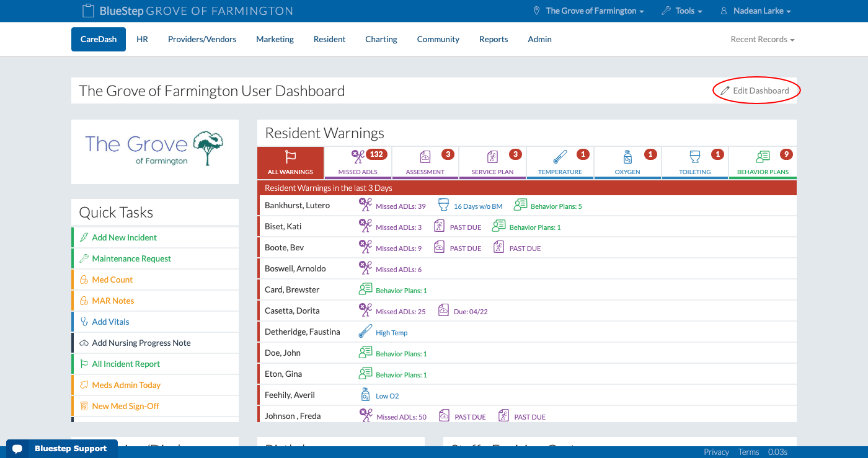This screenshot has width=868, height=458.
Task: Click the assessment icon in Boote, Bev row
Action: (439, 247)
